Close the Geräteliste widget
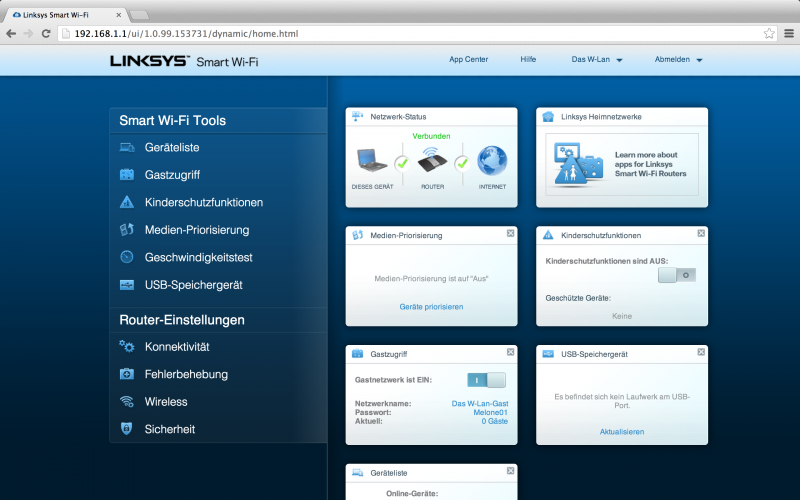Image resolution: width=800 pixels, height=500 pixels. 510,471
